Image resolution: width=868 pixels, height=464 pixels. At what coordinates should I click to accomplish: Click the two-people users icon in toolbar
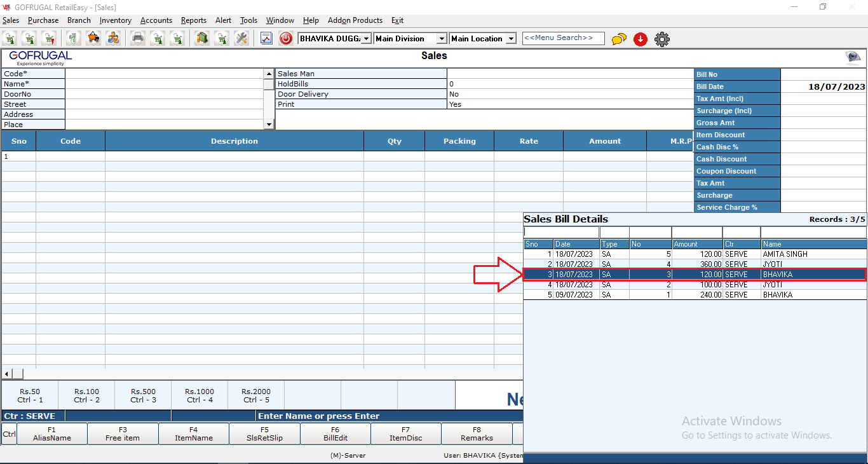[x=113, y=39]
